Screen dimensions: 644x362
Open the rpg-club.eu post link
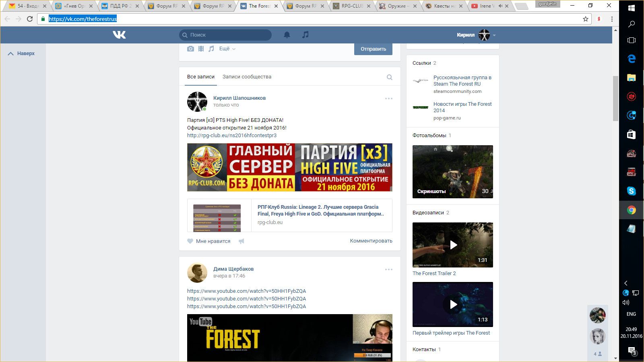[x=232, y=136]
